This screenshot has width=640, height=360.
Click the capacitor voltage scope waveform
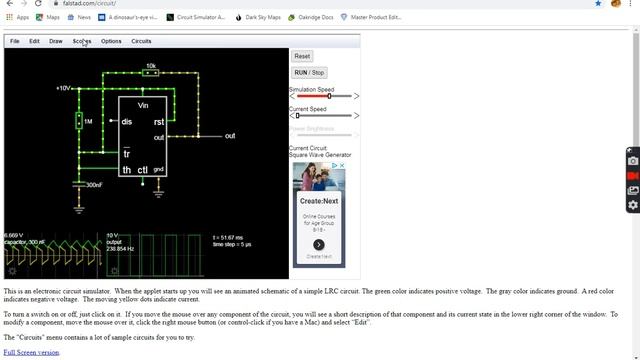point(52,255)
